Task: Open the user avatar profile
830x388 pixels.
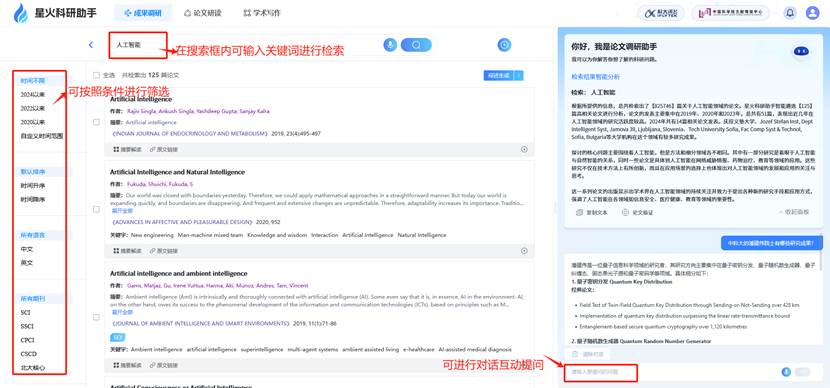Action: click(813, 13)
